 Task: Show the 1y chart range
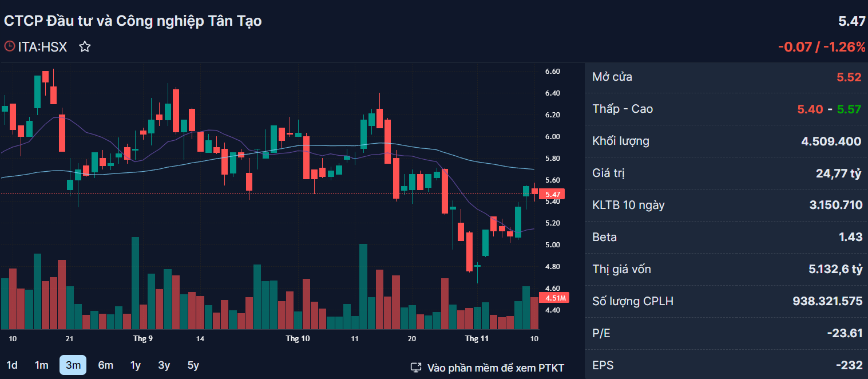click(x=135, y=365)
